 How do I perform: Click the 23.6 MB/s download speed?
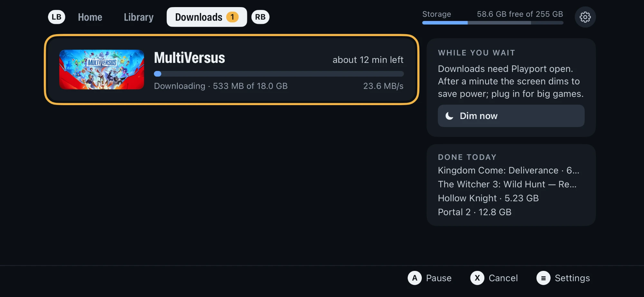pyautogui.click(x=384, y=86)
